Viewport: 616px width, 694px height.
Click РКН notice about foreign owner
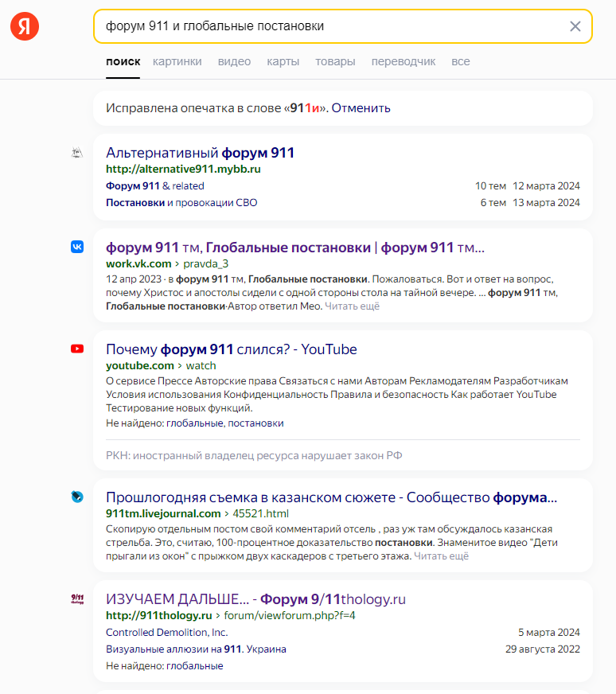point(254,455)
